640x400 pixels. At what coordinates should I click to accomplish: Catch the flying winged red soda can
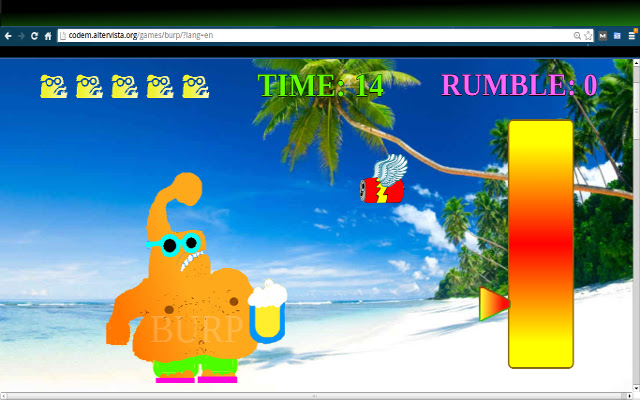pyautogui.click(x=383, y=180)
